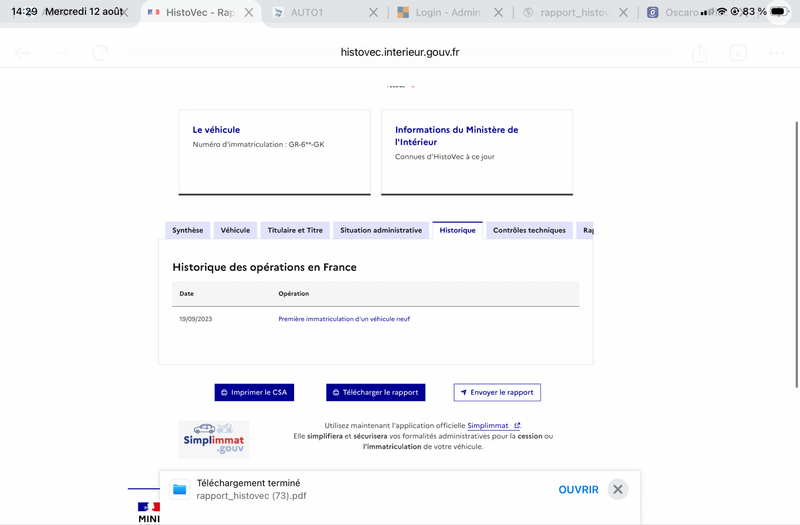Open the Simplimmat external link
This screenshot has height=525, width=800.
(x=493, y=426)
